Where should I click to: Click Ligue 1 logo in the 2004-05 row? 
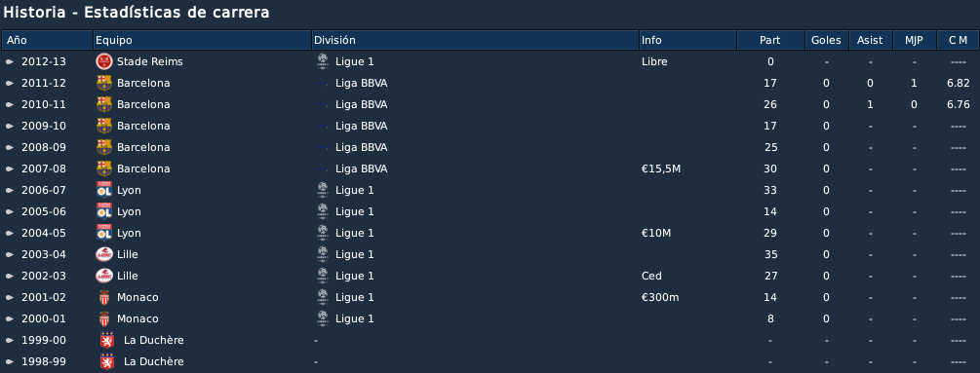323,234
